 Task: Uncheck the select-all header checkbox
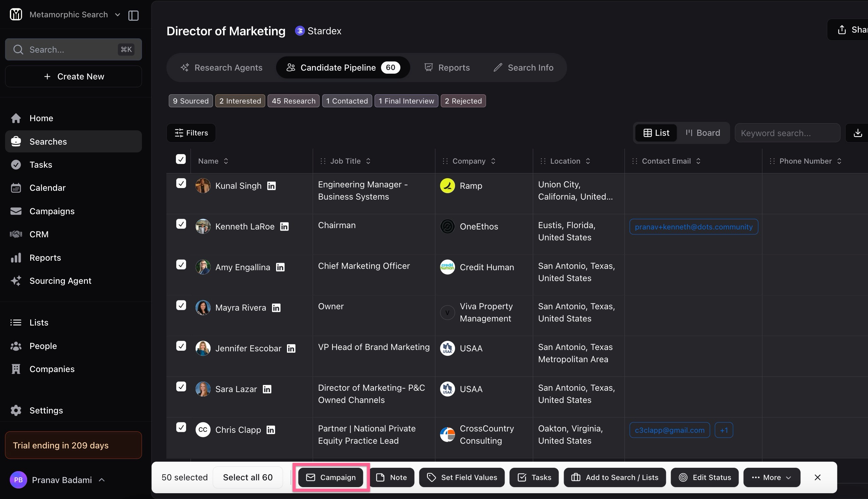(x=181, y=159)
